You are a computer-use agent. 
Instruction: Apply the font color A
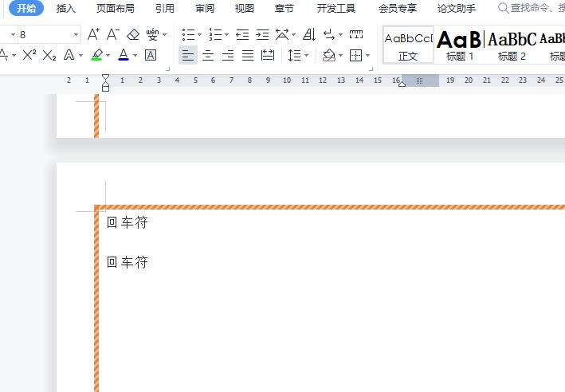tap(124, 55)
